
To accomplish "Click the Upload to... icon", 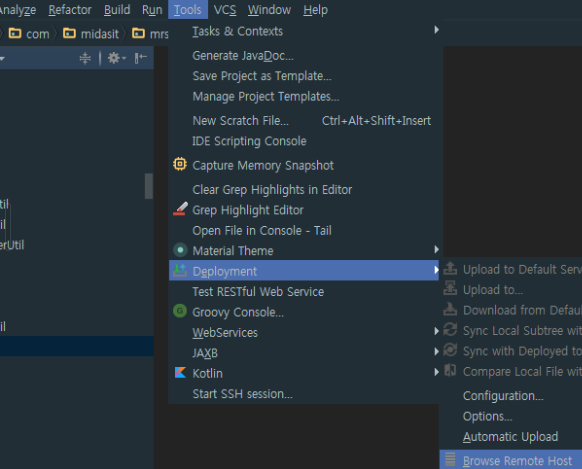I will pyautogui.click(x=450, y=288).
